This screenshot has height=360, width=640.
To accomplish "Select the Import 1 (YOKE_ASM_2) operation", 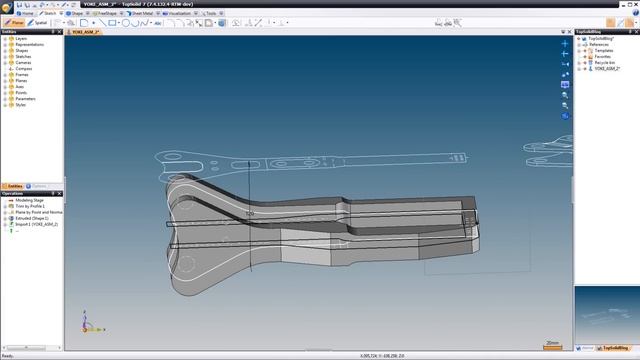I will click(36, 224).
